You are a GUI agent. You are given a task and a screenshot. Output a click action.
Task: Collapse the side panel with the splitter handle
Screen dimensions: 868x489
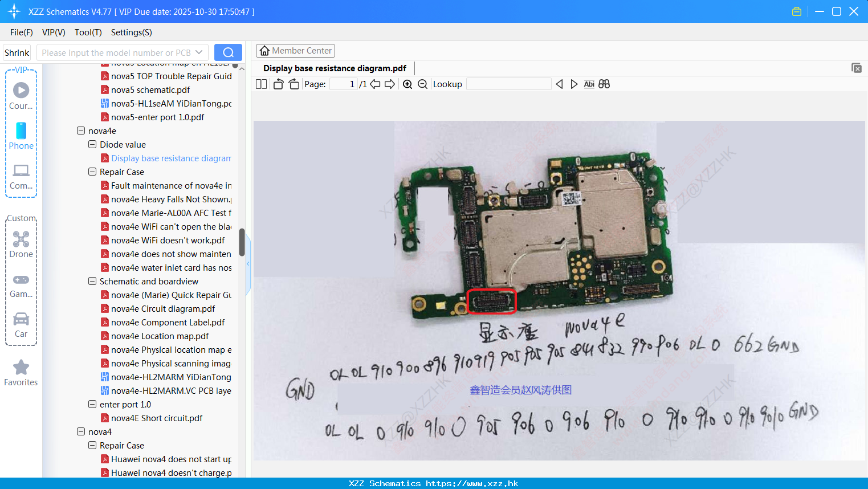(x=248, y=264)
